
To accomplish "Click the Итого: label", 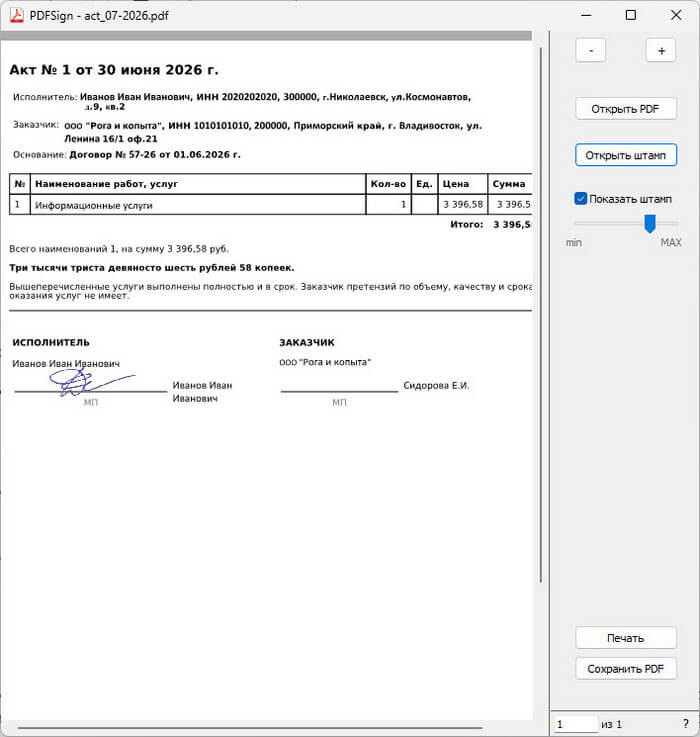I will pyautogui.click(x=466, y=225).
